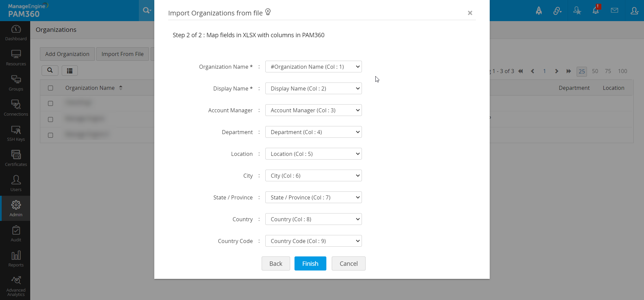
Task: Open the user profile icon
Action: [634, 11]
